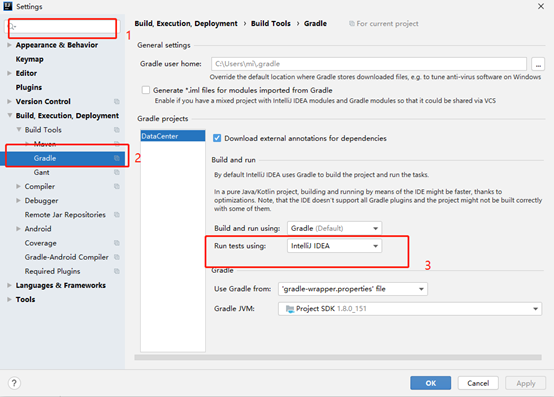This screenshot has width=554, height=397.
Task: Select Plugins in the settings tree
Action: click(29, 87)
